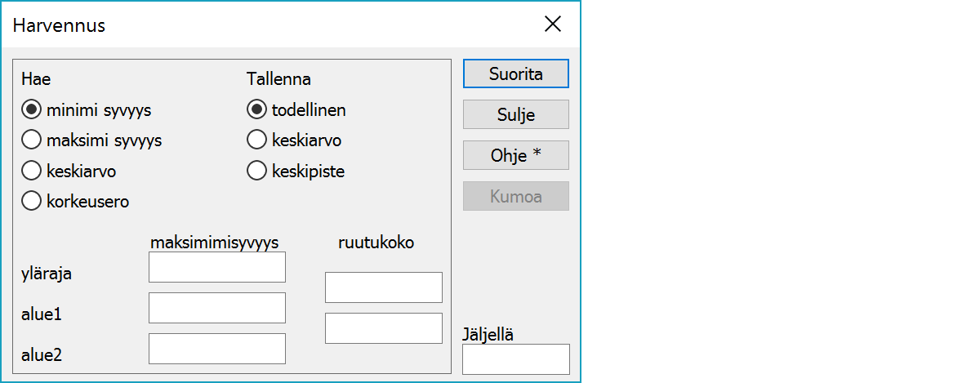980x383 pixels.
Task: Focus the upper ruutukoko input field
Action: 383,287
